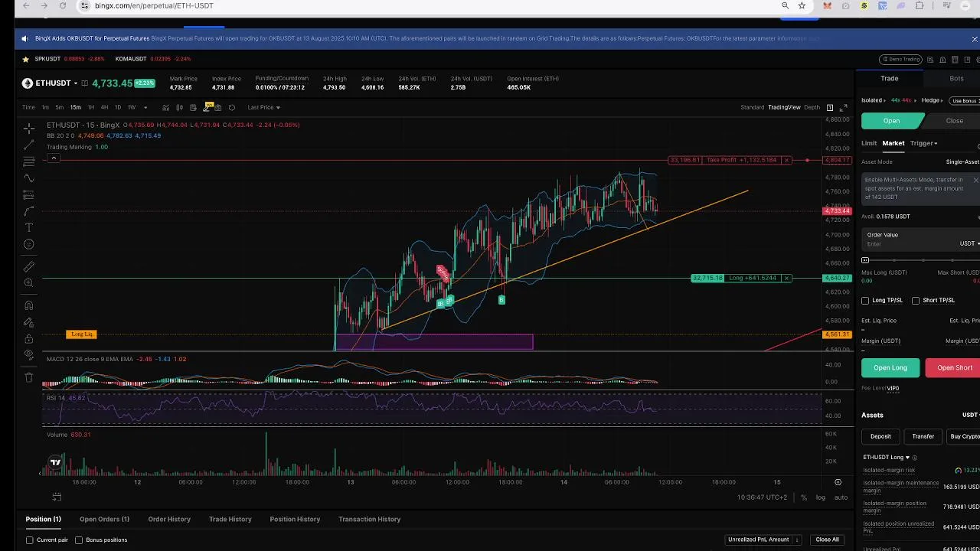Viewport: 980px width, 551px height.
Task: Remove drawings with the trash icon
Action: (x=29, y=377)
